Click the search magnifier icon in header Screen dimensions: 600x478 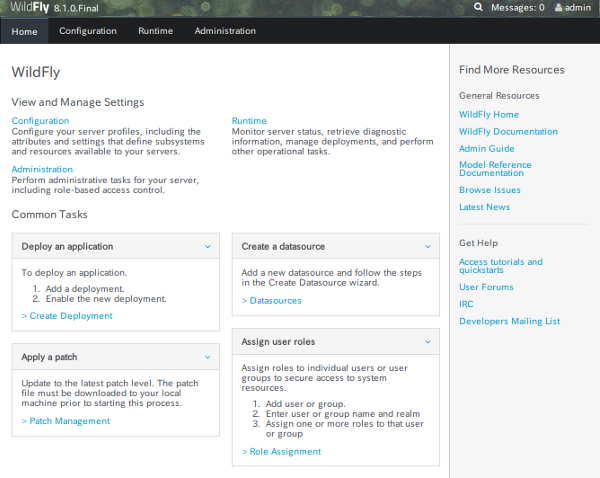[478, 7]
